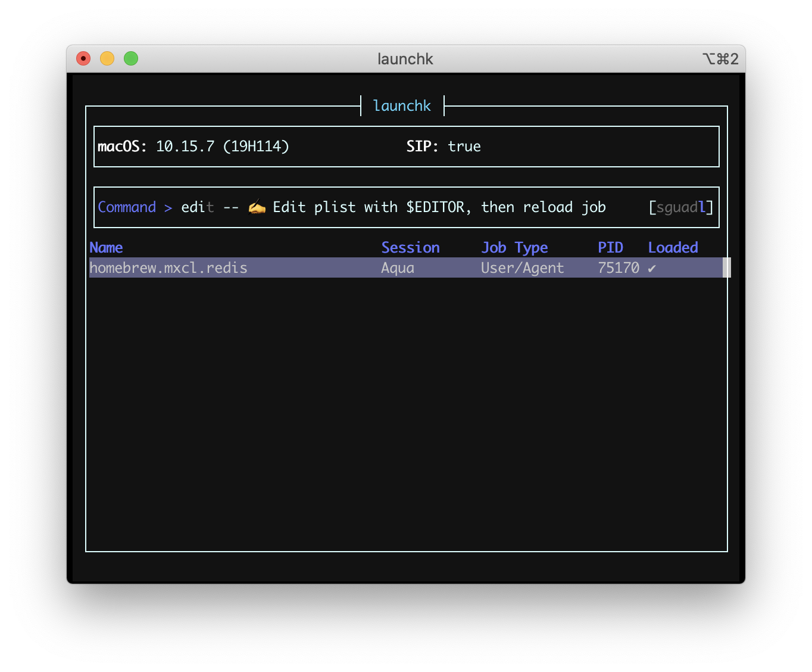Close the launchk terminal window
Viewport: 812px width, 672px height.
83,58
